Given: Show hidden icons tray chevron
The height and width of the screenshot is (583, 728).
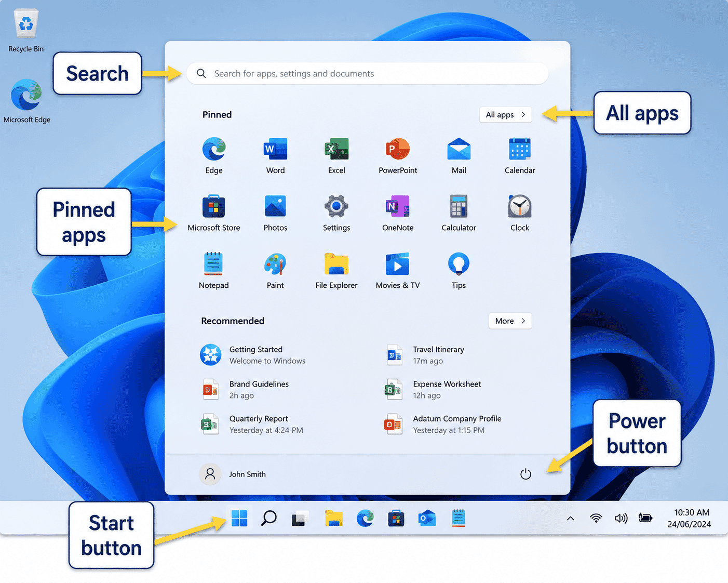Looking at the screenshot, I should pyautogui.click(x=570, y=518).
